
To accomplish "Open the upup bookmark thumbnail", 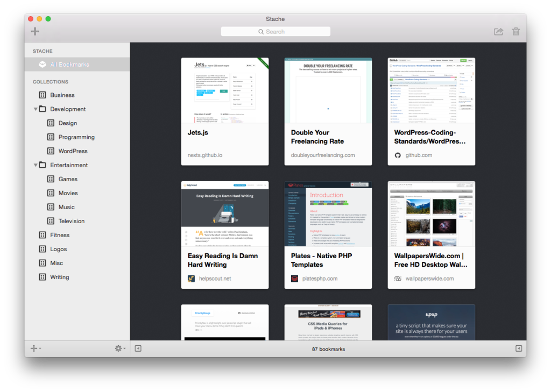I will [432, 323].
